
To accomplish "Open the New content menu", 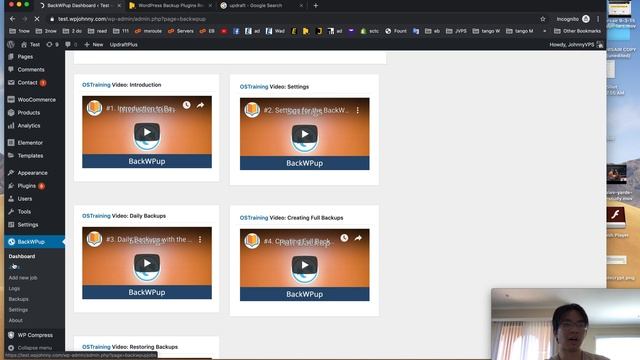I will coord(93,44).
